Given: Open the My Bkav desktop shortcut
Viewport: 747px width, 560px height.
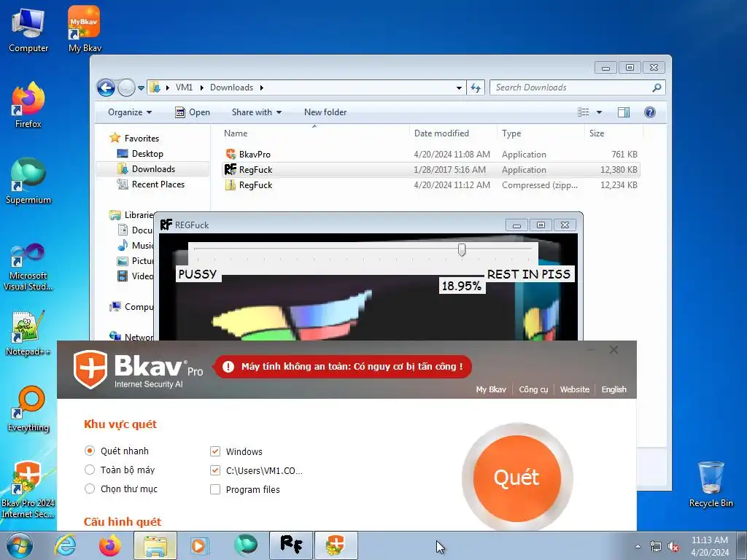Looking at the screenshot, I should (85, 29).
